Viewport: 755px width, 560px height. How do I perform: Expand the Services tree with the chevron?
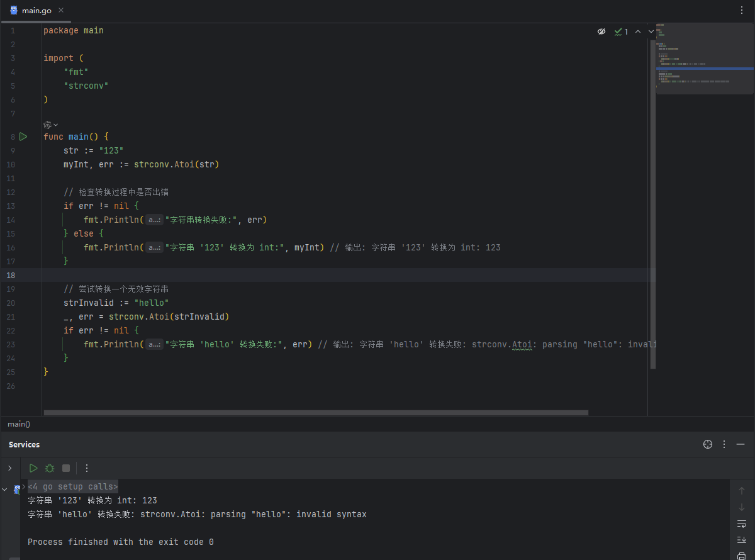click(x=9, y=468)
